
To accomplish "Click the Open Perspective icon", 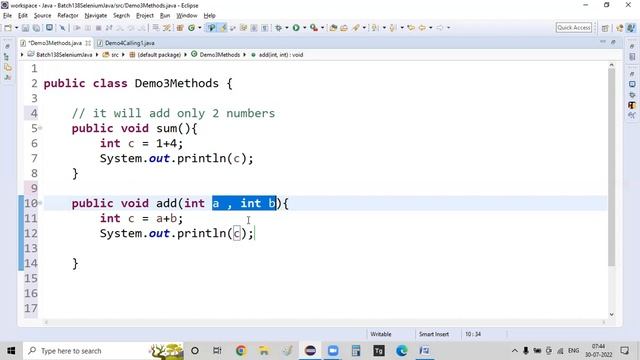I will pyautogui.click(x=605, y=28).
